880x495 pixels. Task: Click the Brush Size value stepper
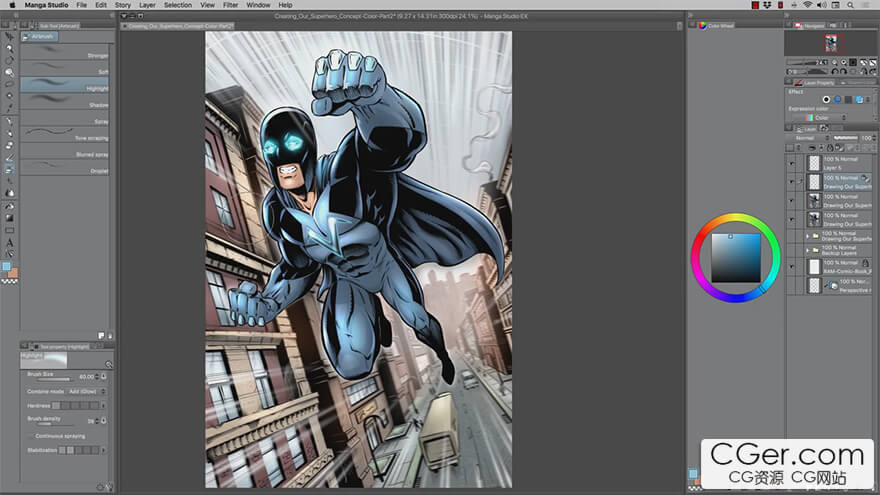coord(97,377)
